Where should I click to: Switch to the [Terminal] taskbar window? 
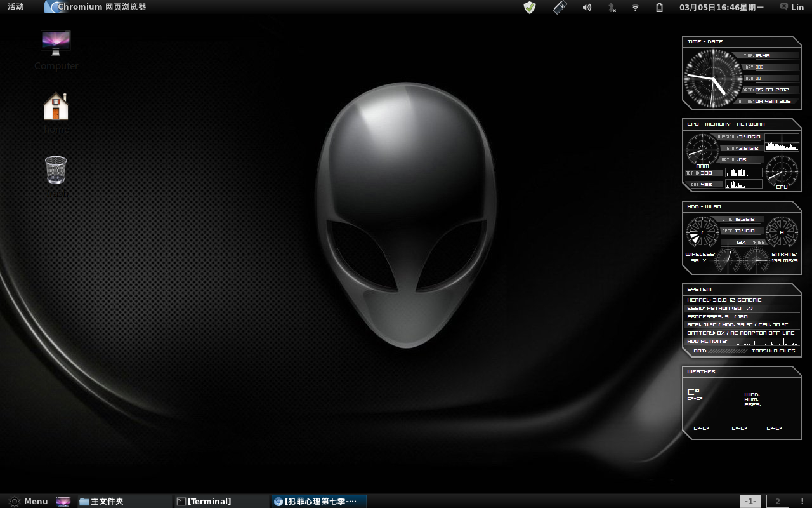(221, 501)
